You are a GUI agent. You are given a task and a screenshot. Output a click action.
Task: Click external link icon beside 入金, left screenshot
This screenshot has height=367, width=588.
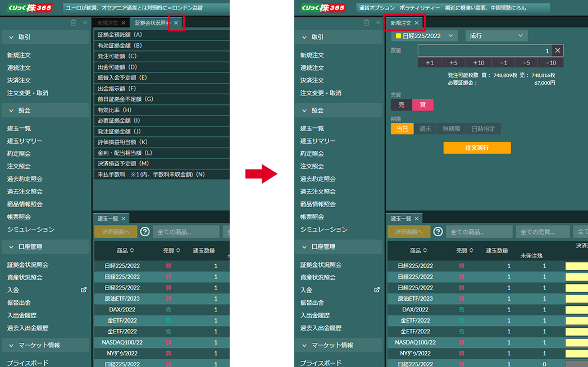(x=84, y=290)
